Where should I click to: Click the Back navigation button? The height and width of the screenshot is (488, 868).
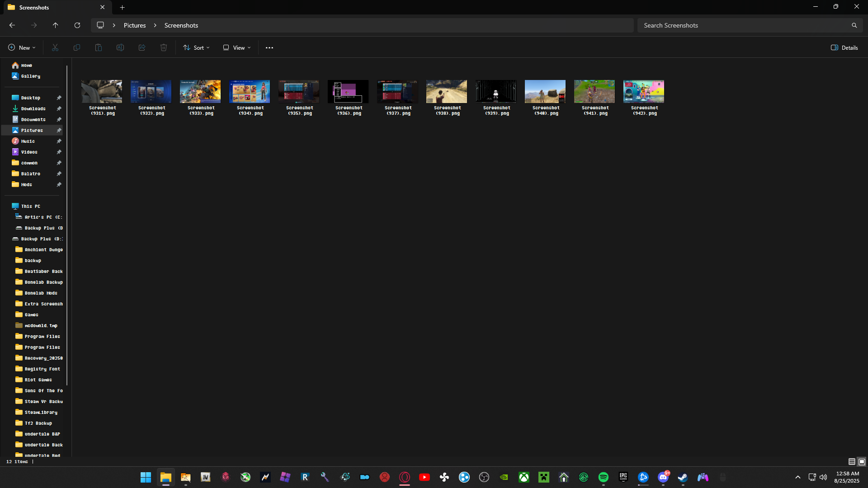point(12,25)
